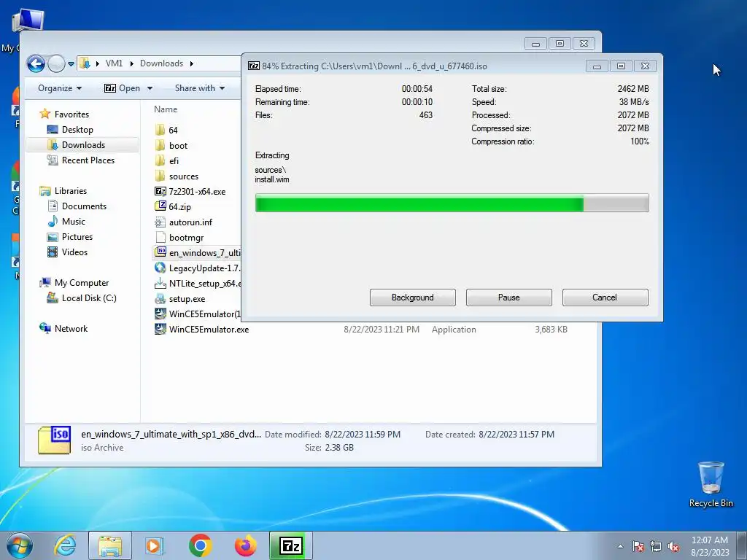The image size is (747, 560).
Task: Click Open with 7-Zip toolbar button
Action: point(122,88)
